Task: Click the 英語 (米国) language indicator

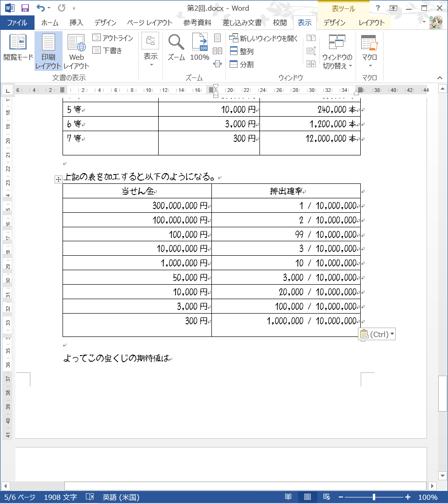Action: (121, 497)
